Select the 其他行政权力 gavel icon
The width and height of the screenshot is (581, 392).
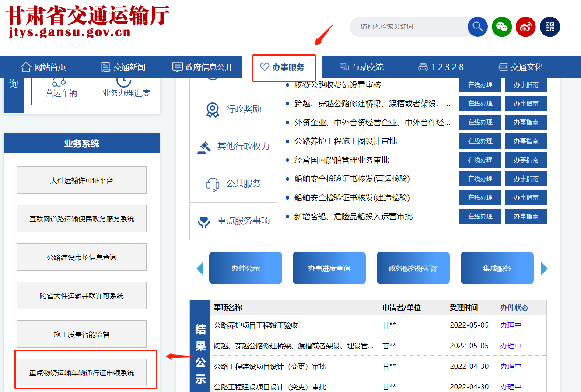[204, 147]
